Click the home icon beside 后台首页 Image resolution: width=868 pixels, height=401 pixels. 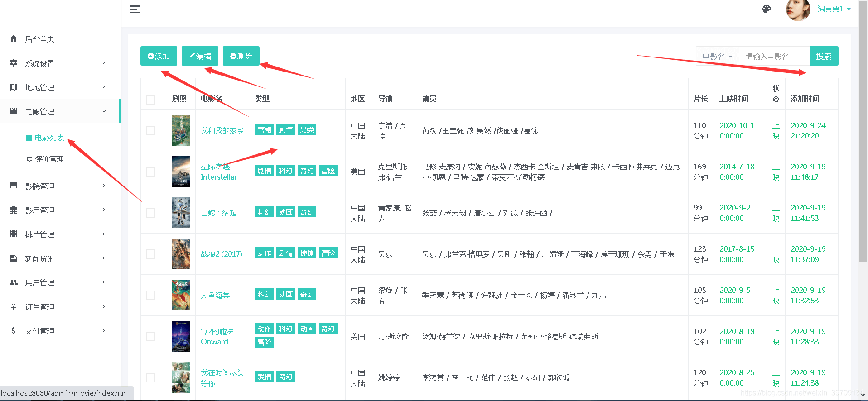[14, 39]
